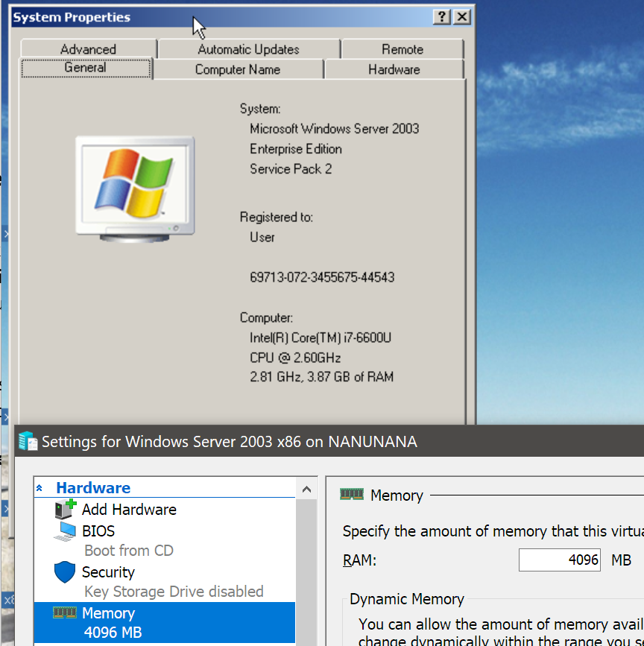Viewport: 644px width, 646px height.
Task: Close the System Properties dialog
Action: pyautogui.click(x=462, y=17)
